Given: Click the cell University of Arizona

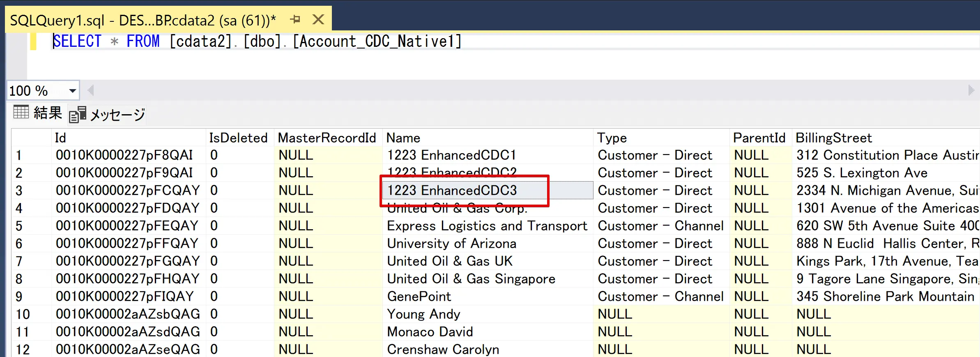Looking at the screenshot, I should (x=451, y=244).
